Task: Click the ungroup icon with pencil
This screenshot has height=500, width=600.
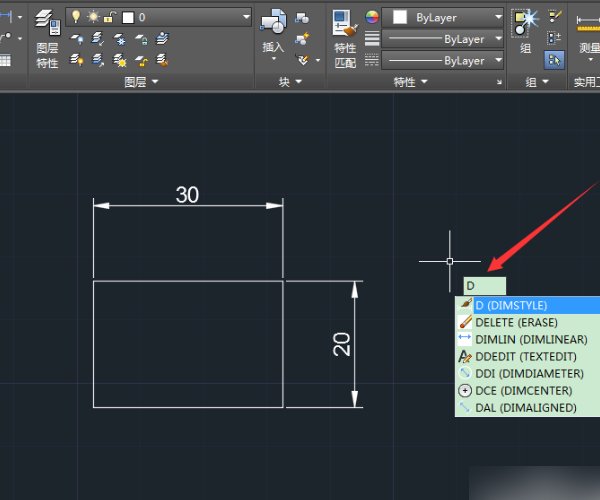Action: pyautogui.click(x=554, y=16)
